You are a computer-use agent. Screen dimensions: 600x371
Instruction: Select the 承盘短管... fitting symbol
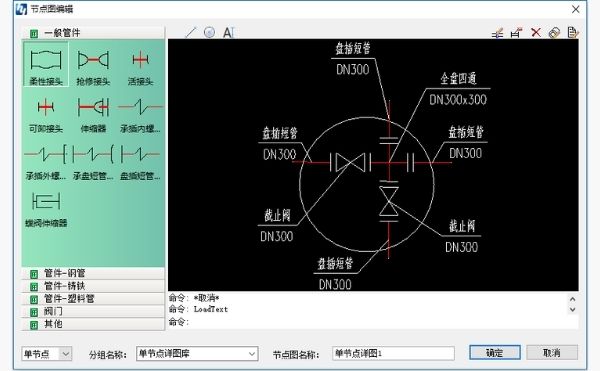(x=93, y=161)
